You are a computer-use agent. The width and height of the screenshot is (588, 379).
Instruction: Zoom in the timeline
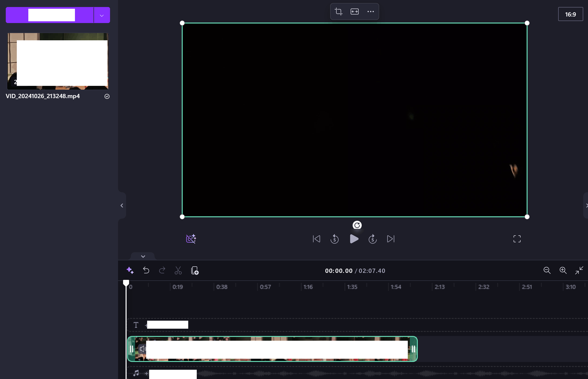563,270
